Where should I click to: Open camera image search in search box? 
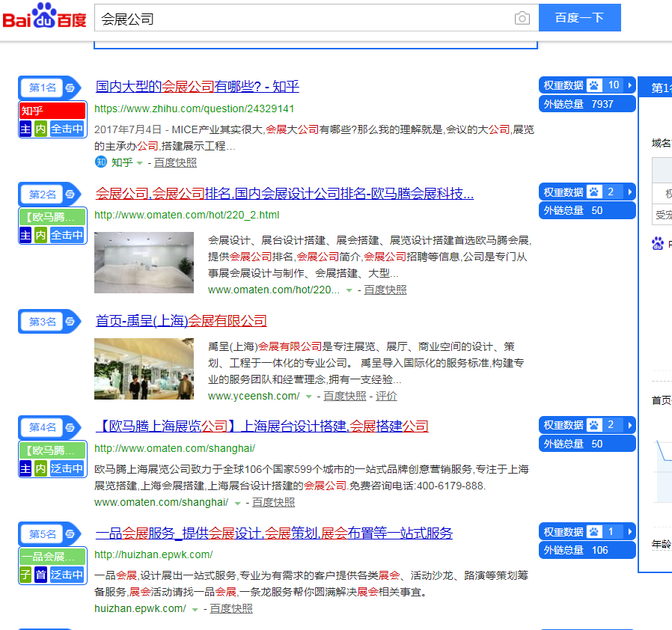pyautogui.click(x=522, y=18)
